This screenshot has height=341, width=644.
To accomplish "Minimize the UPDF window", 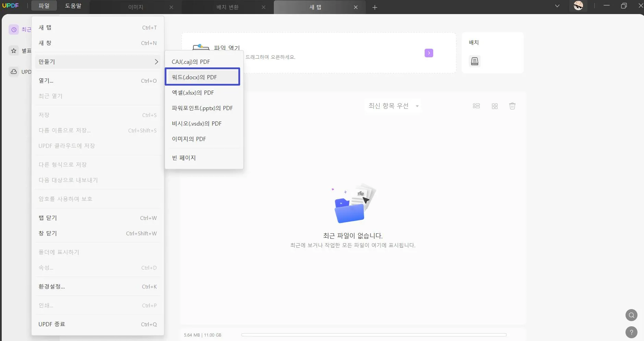I will pos(607,6).
